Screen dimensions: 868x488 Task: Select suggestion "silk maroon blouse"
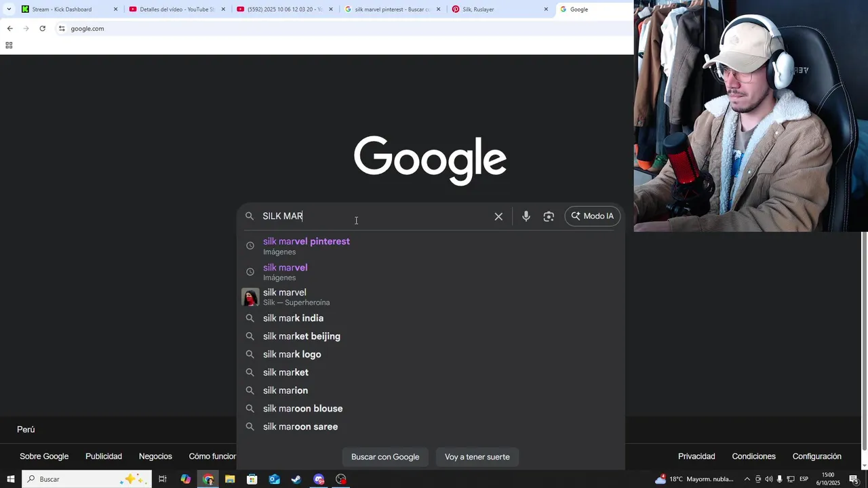pos(431,409)
